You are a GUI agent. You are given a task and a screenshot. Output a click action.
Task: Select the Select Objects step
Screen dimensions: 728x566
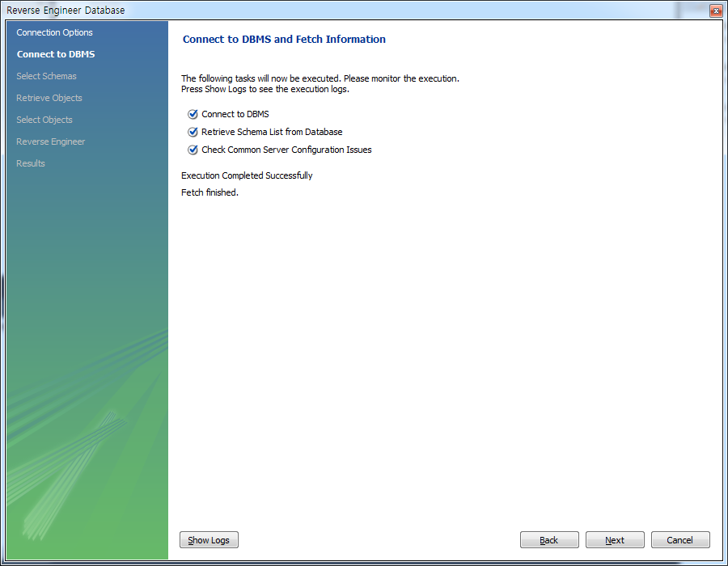(44, 120)
